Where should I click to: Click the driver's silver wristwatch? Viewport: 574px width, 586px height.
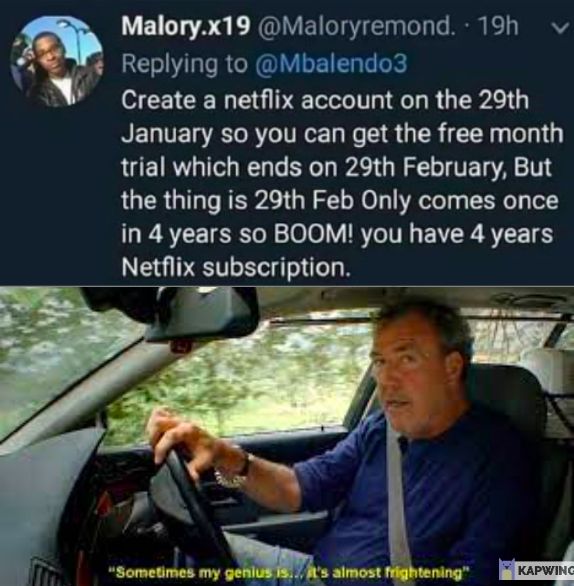(x=232, y=473)
